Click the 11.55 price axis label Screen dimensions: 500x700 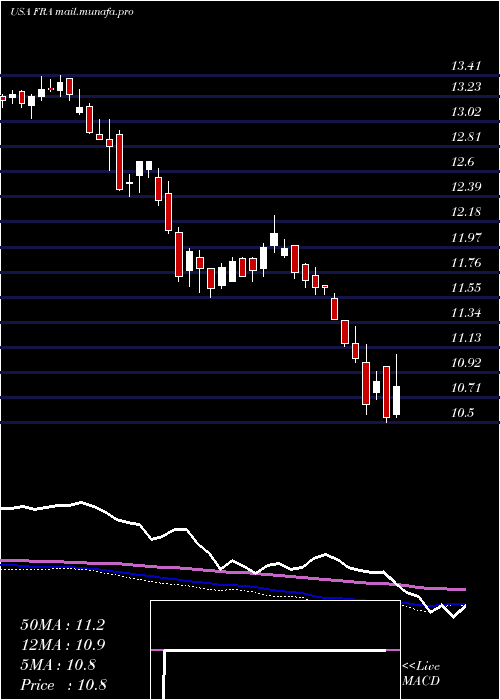[x=466, y=288]
